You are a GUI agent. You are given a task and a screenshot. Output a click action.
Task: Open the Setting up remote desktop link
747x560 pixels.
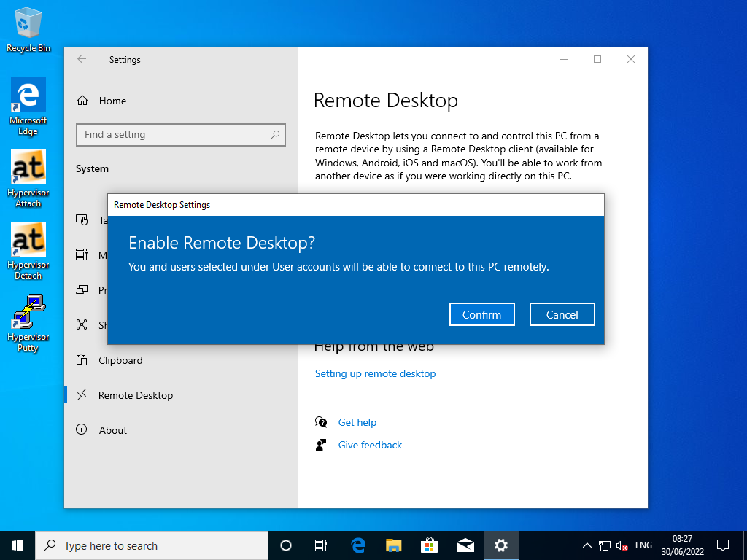click(x=375, y=373)
